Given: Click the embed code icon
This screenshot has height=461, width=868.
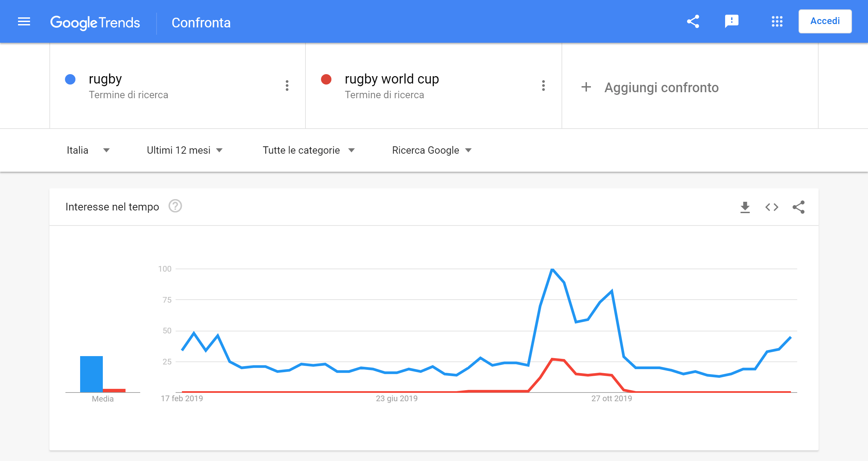Looking at the screenshot, I should tap(772, 207).
